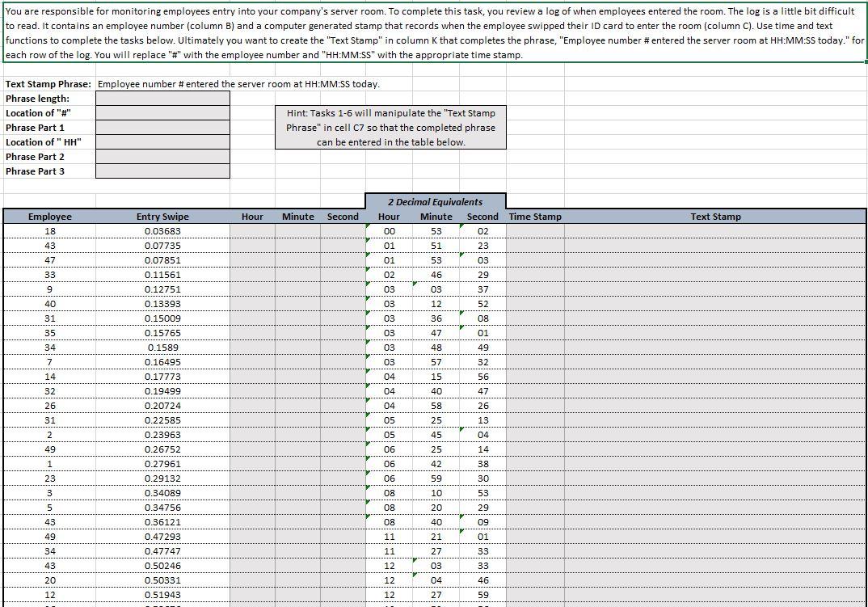Image resolution: width=868 pixels, height=607 pixels.
Task: Select Entry Swipe value 0.11561
Action: pyautogui.click(x=162, y=275)
